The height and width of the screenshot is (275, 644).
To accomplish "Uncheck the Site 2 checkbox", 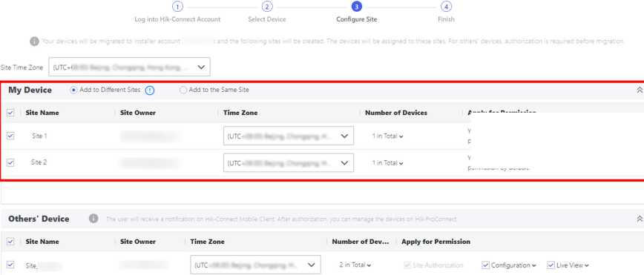I will click(10, 162).
